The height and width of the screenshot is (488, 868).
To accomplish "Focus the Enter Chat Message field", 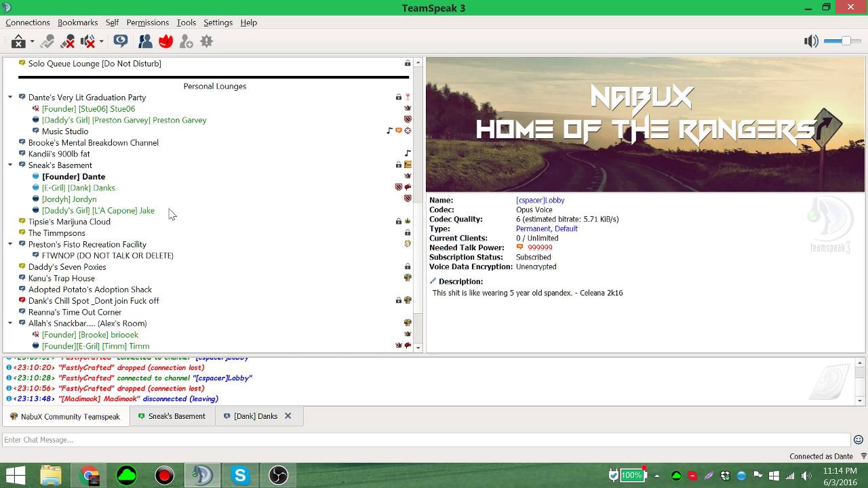I will [426, 440].
